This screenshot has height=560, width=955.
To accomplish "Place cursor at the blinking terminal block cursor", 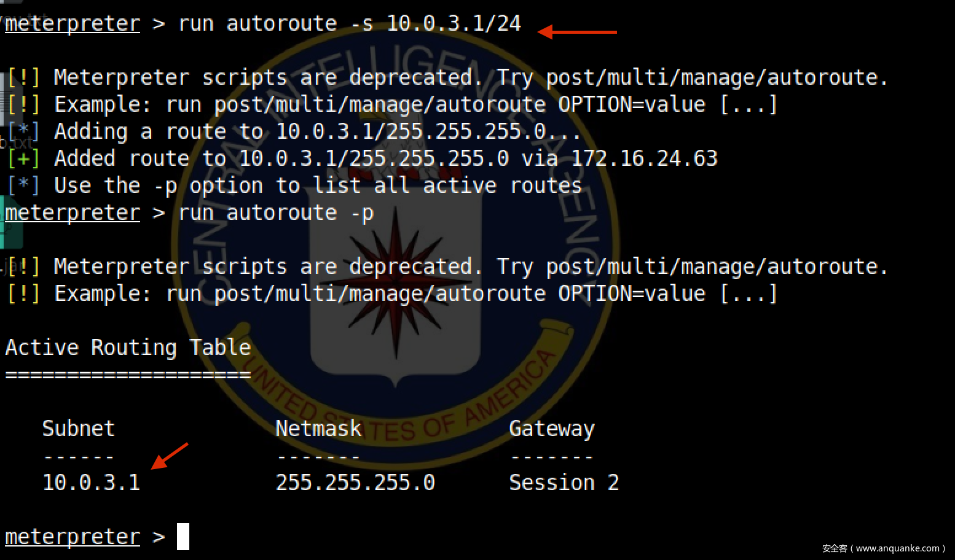I will tap(183, 536).
